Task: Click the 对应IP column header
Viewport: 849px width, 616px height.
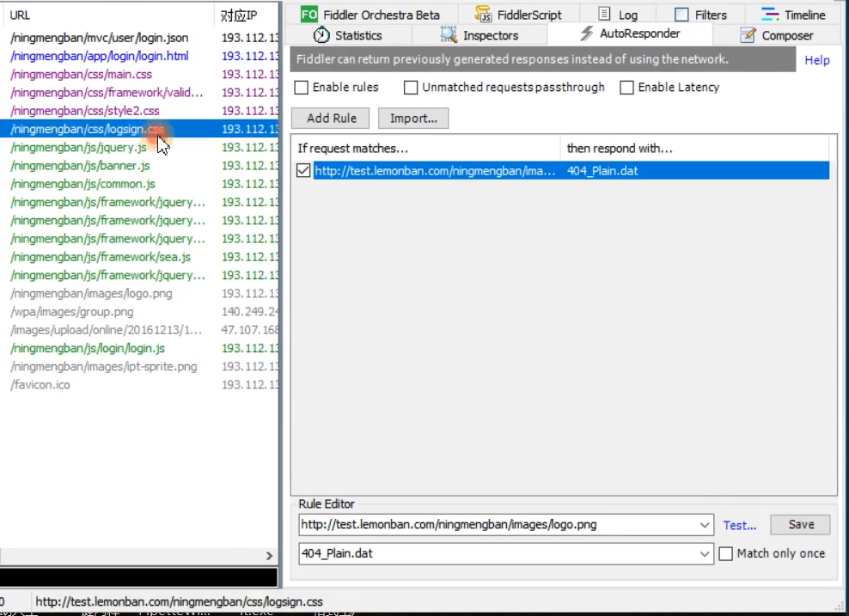Action: click(x=247, y=15)
